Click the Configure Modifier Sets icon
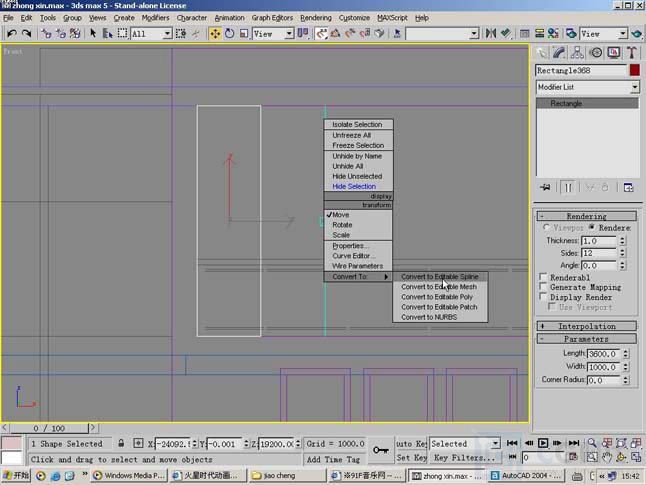 pyautogui.click(x=629, y=187)
